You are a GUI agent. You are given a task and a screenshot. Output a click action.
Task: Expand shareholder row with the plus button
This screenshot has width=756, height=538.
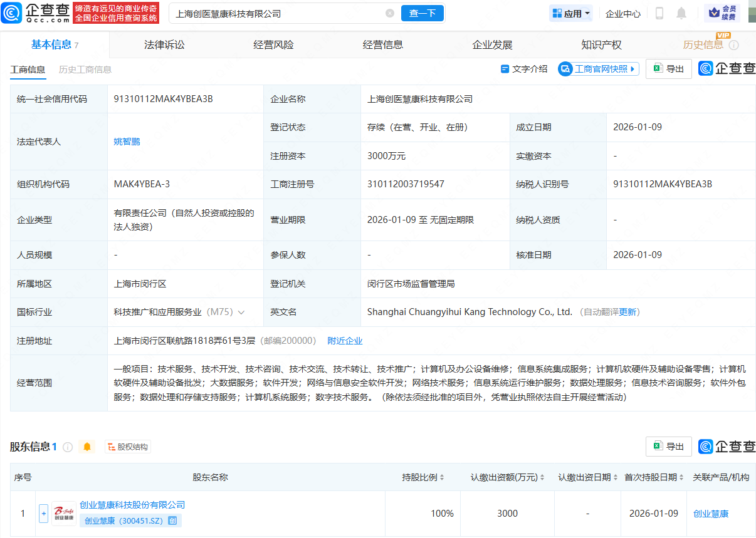click(43, 514)
